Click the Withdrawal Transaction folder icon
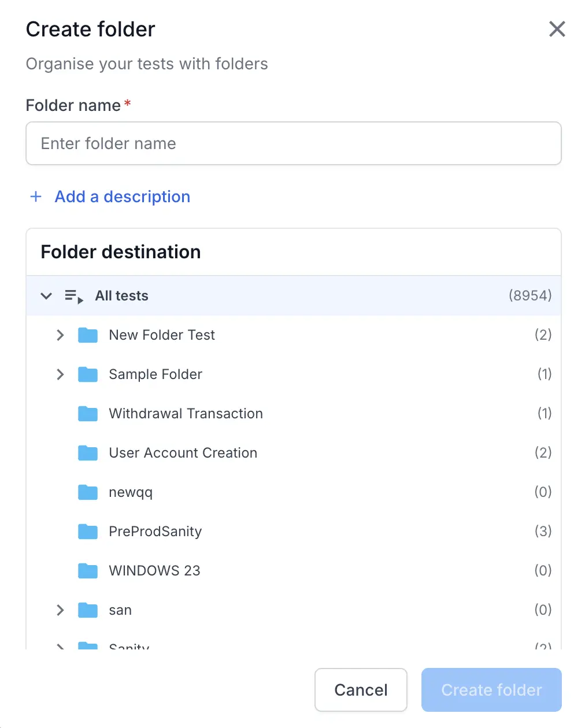Image resolution: width=585 pixels, height=728 pixels. tap(88, 414)
